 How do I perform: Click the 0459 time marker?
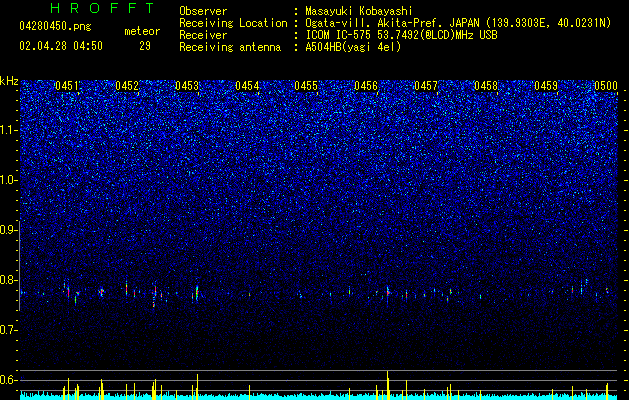pos(546,86)
